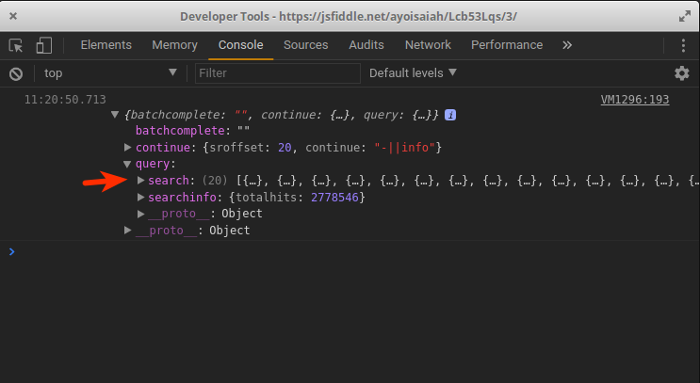This screenshot has height=383, width=700.
Task: Expand the continue object entry
Action: coord(127,147)
